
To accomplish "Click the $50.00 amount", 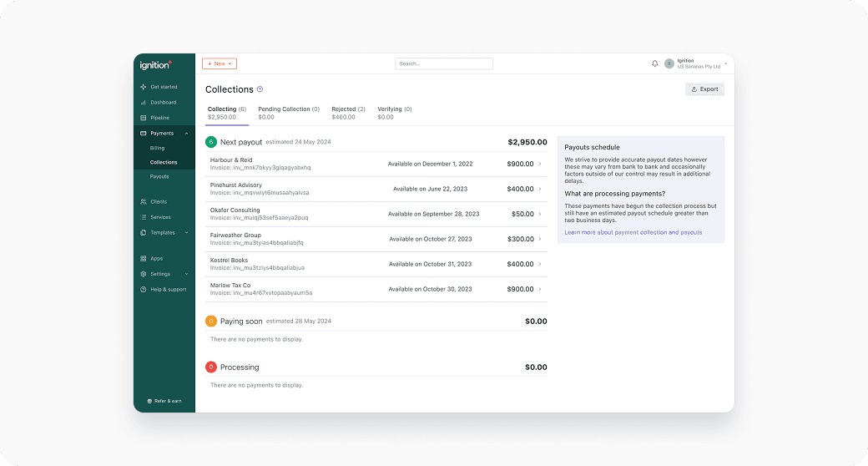I will point(522,214).
